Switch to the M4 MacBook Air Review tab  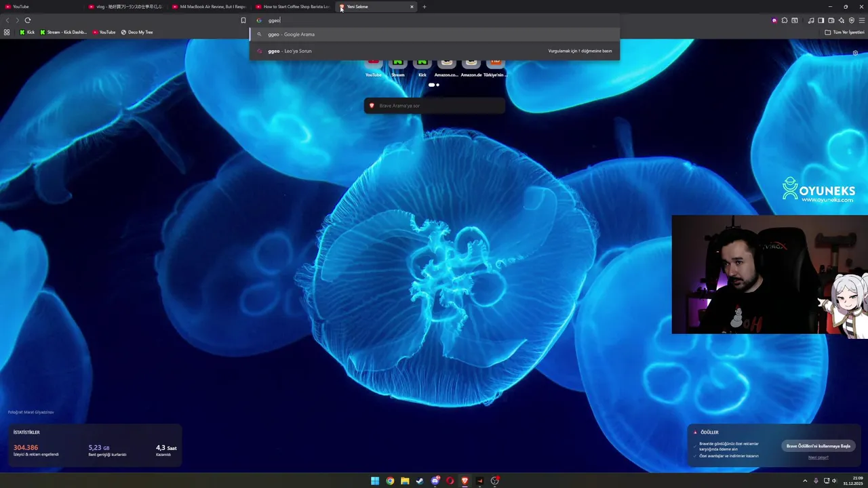click(209, 7)
